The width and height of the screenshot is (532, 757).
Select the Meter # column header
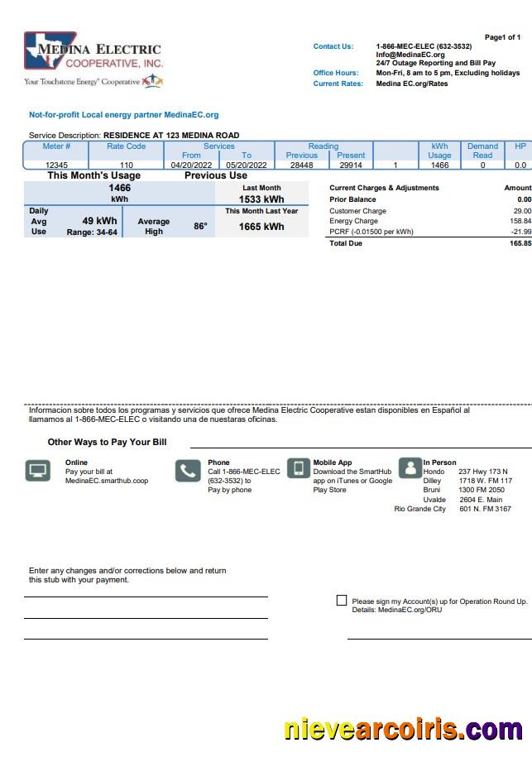pyautogui.click(x=56, y=146)
